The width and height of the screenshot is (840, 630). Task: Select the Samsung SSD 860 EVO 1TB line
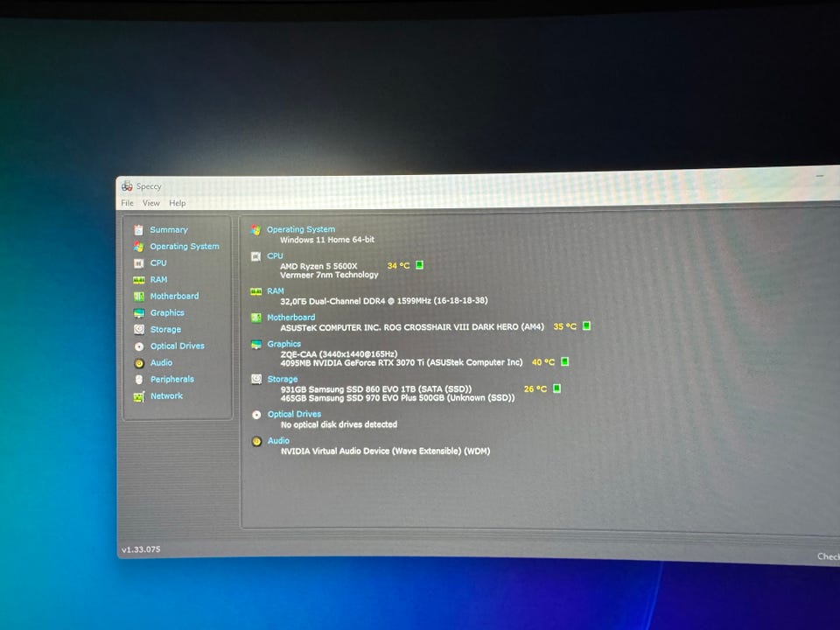(376, 388)
